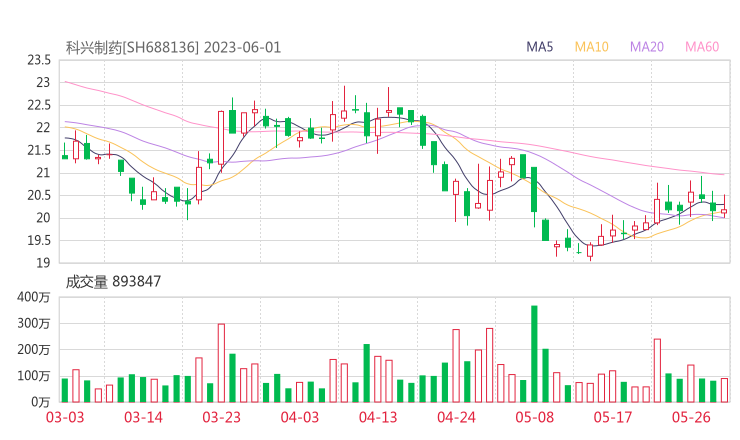Click the MA60 legend label
The width and height of the screenshot is (740, 440).
click(702, 47)
